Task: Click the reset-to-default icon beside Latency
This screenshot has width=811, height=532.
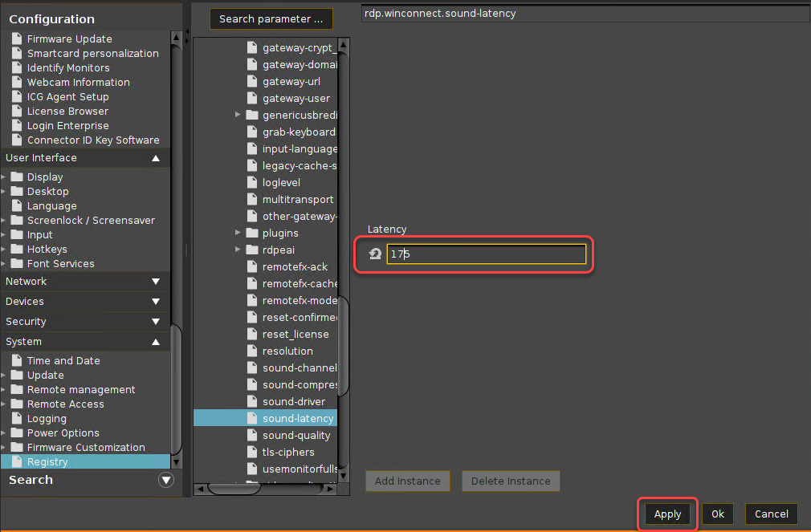Action: click(x=375, y=254)
